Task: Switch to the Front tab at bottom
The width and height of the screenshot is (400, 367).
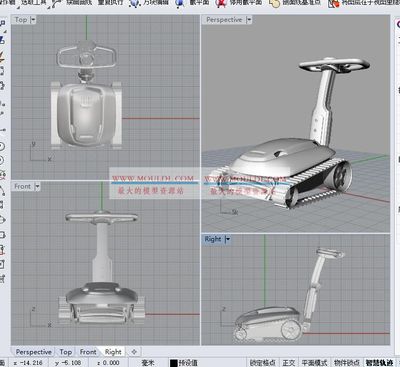Action: 88,352
